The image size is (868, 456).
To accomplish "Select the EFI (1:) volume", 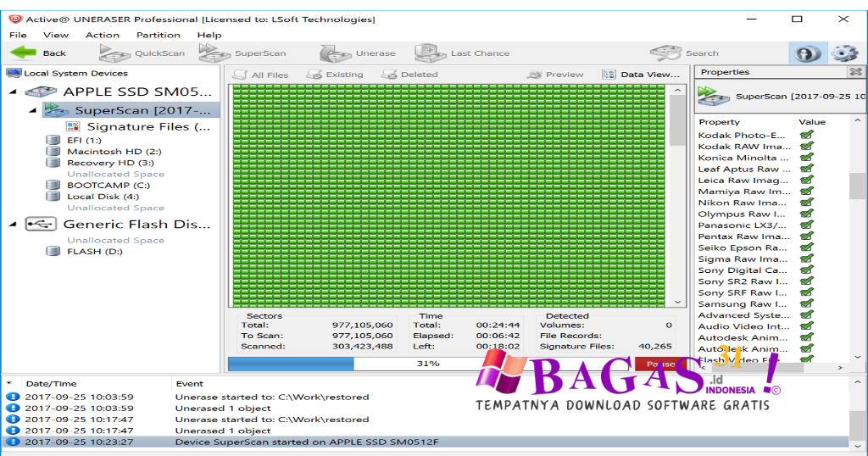I will [75, 140].
